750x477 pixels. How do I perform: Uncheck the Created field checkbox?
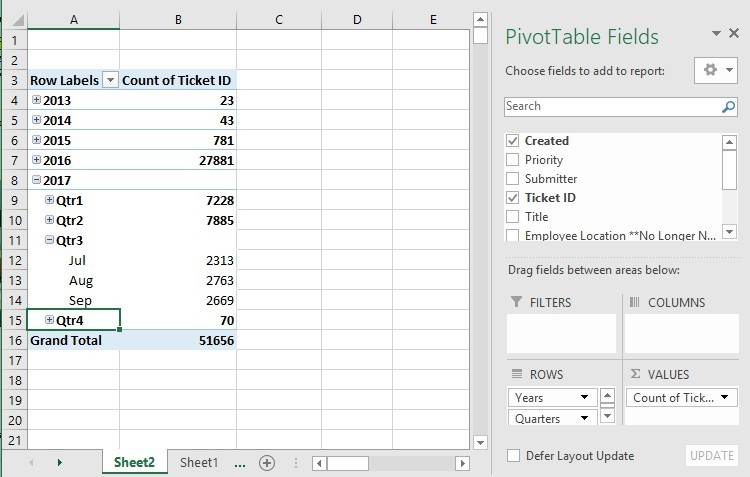(x=513, y=141)
